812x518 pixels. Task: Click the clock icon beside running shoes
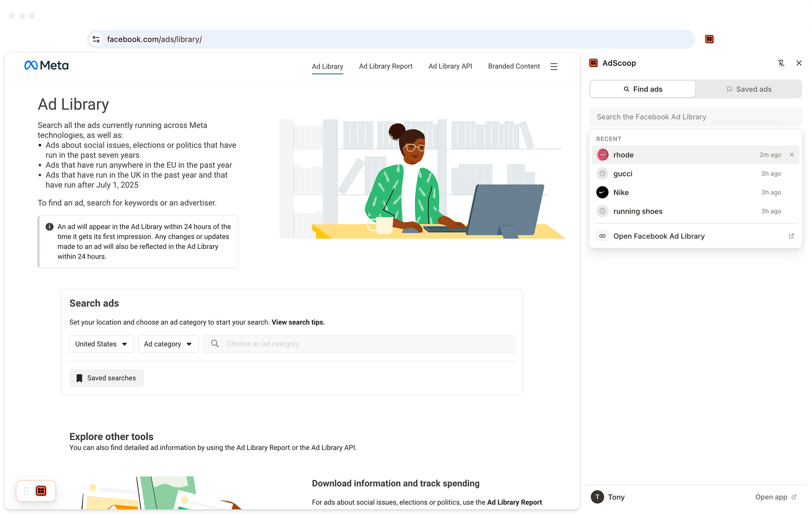point(602,211)
